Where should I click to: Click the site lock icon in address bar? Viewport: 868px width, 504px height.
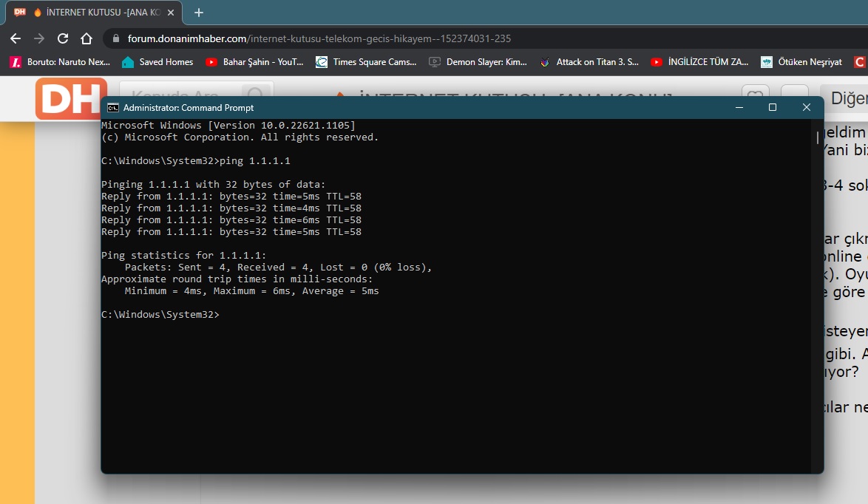(x=115, y=38)
